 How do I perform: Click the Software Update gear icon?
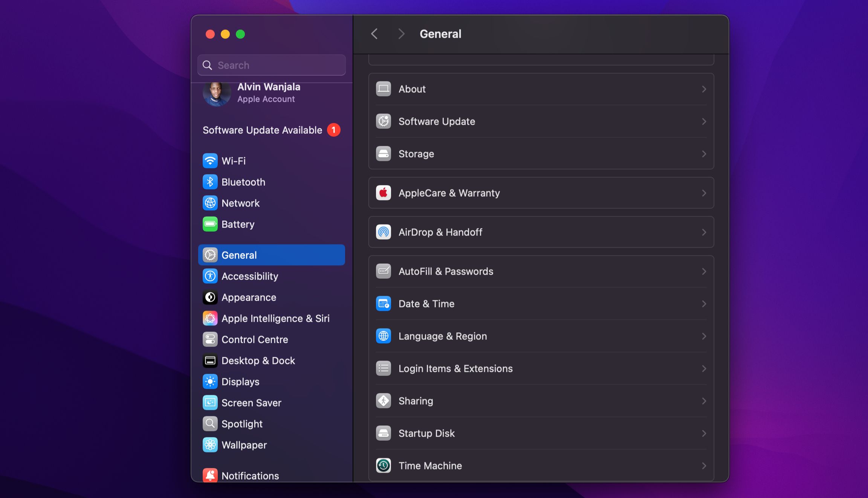(x=384, y=121)
